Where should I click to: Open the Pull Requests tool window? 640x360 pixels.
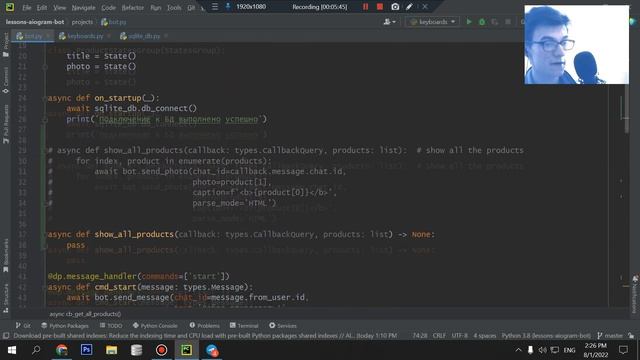(6, 124)
